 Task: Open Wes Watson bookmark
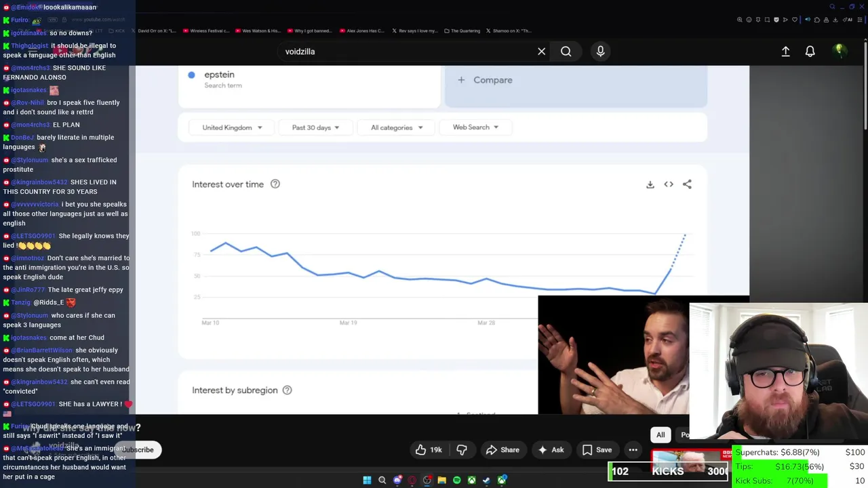pyautogui.click(x=258, y=30)
